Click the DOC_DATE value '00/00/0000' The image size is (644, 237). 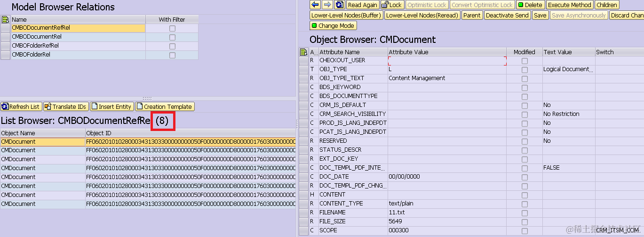(404, 177)
